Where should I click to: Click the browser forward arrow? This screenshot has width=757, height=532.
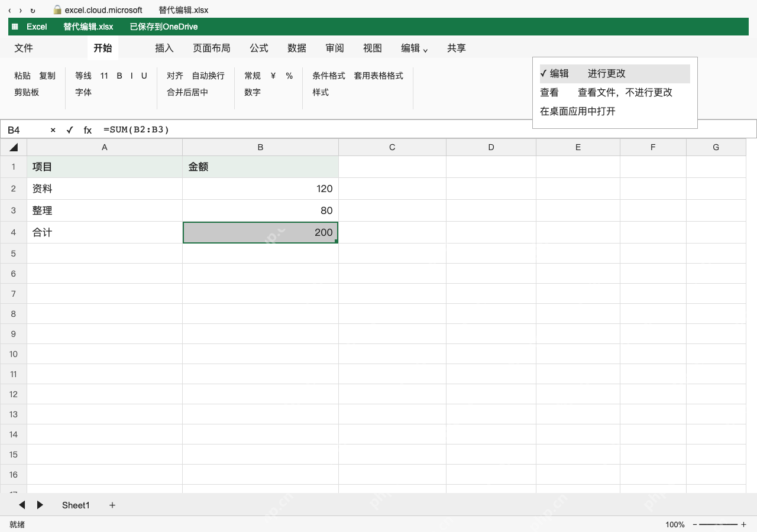tap(21, 11)
